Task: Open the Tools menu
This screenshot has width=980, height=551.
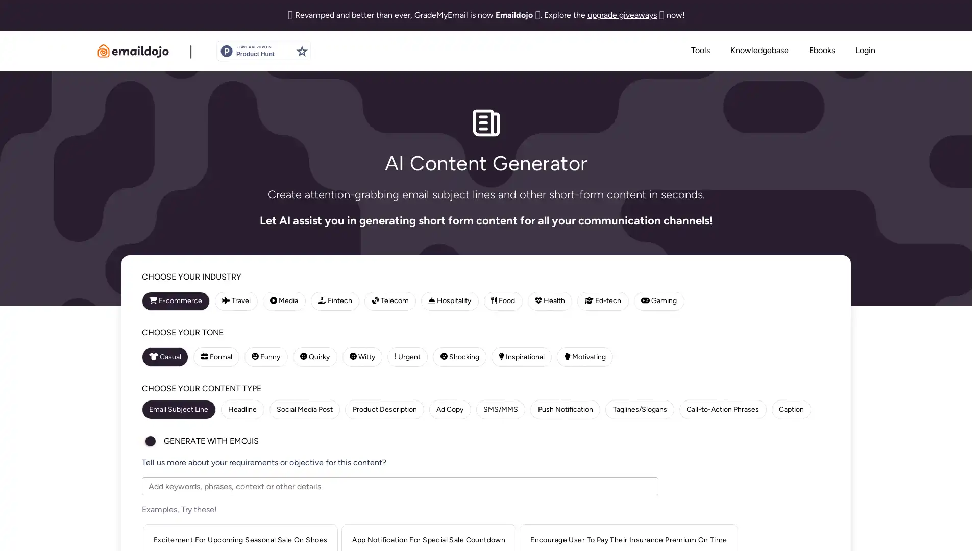Action: (700, 51)
